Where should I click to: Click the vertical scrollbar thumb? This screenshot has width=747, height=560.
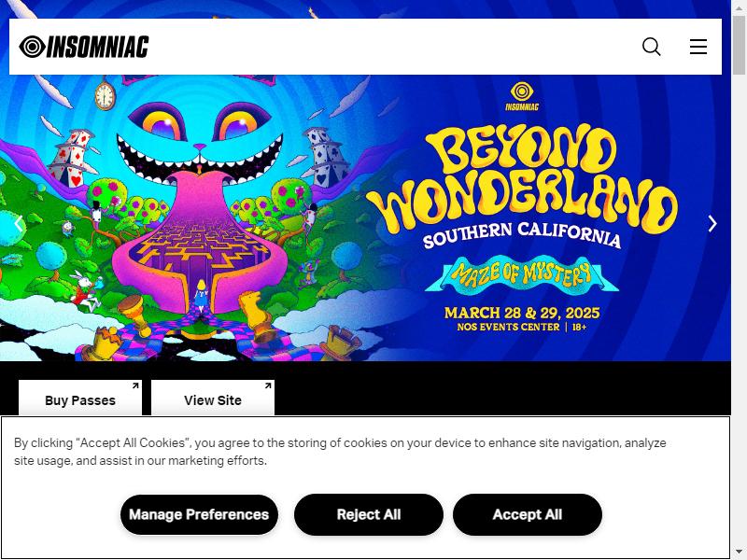pyautogui.click(x=739, y=45)
